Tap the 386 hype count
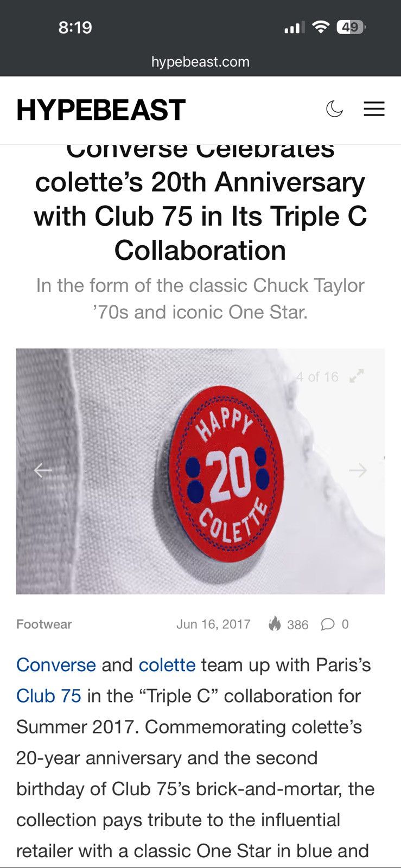The height and width of the screenshot is (868, 401). 297,624
